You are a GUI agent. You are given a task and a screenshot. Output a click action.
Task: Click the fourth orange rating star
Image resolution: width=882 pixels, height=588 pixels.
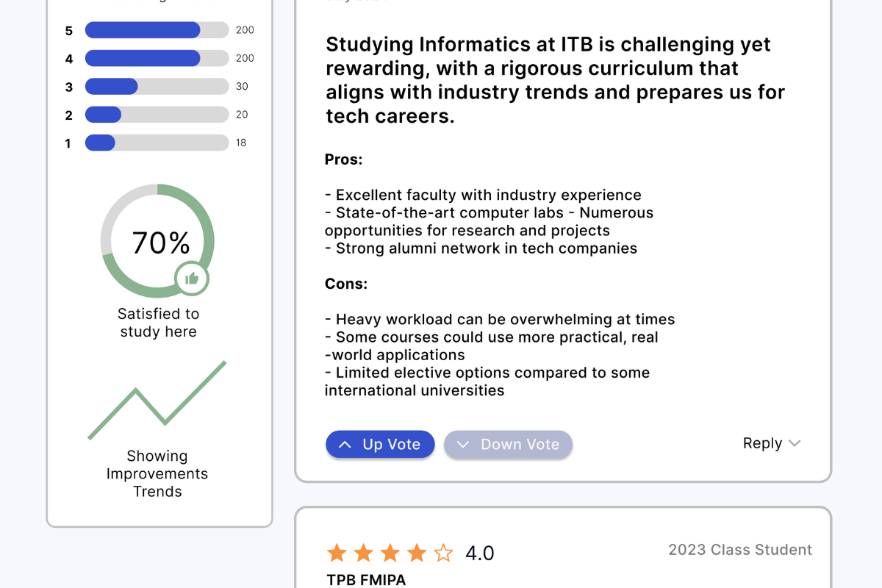pos(417,553)
